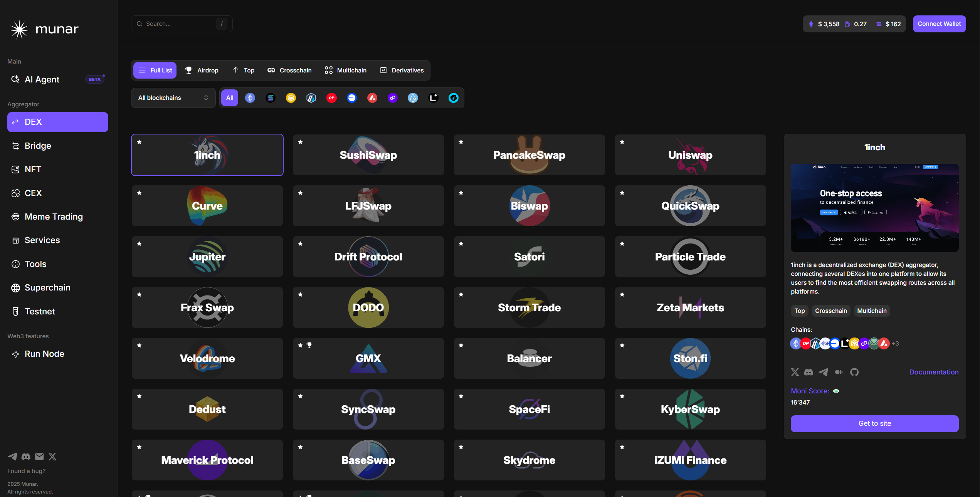This screenshot has width=980, height=497.
Task: Toggle the Moni Score eye icon
Action: [836, 391]
